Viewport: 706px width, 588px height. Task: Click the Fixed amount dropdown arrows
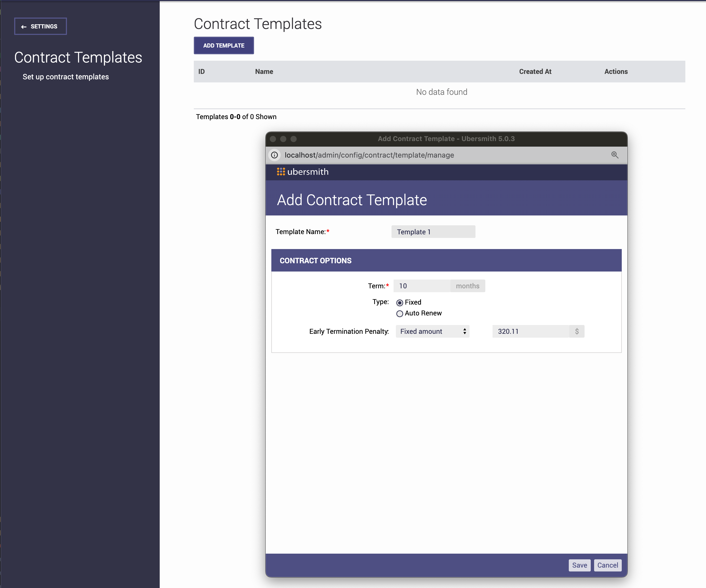click(x=464, y=331)
